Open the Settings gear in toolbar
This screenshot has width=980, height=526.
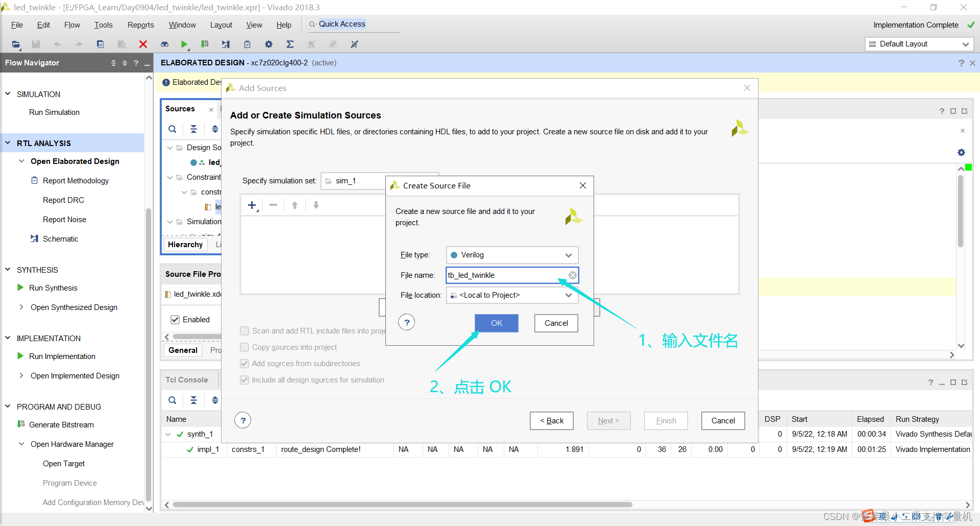coord(268,44)
